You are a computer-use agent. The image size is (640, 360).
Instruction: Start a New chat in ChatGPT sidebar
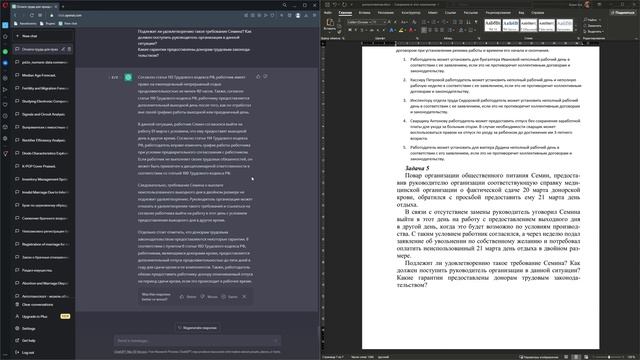click(43, 36)
